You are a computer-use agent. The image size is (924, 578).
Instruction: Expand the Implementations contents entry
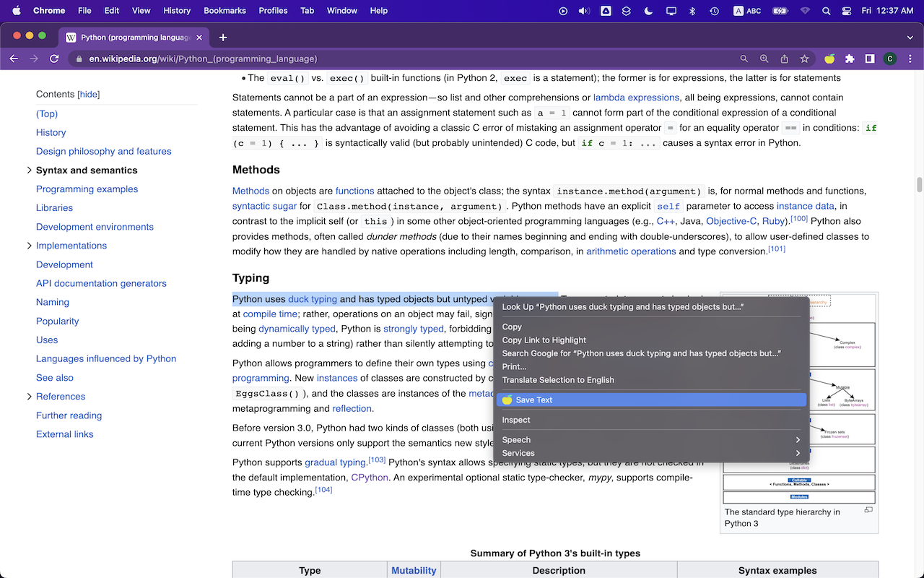(x=29, y=246)
